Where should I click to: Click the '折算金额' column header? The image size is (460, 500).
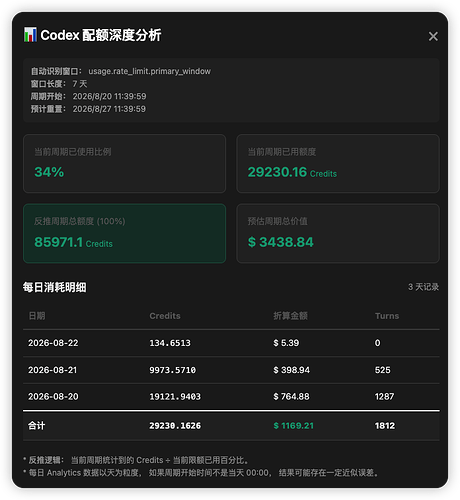point(290,316)
